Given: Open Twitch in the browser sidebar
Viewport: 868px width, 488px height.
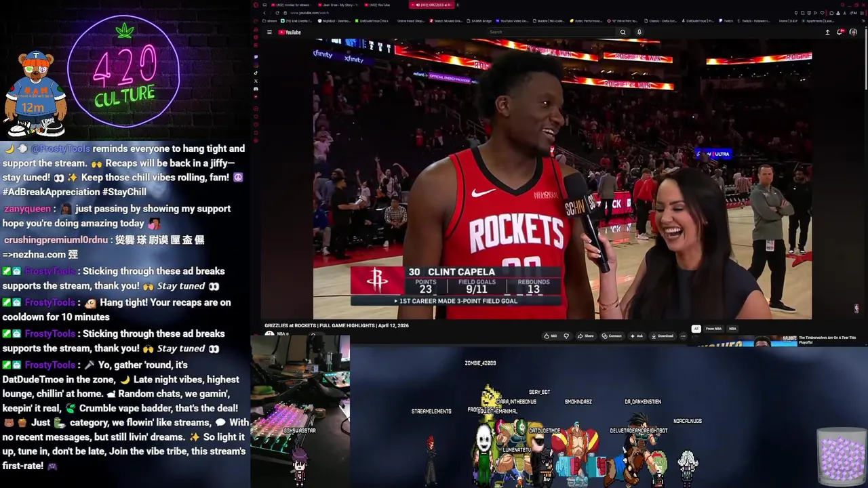Looking at the screenshot, I should 256,57.
